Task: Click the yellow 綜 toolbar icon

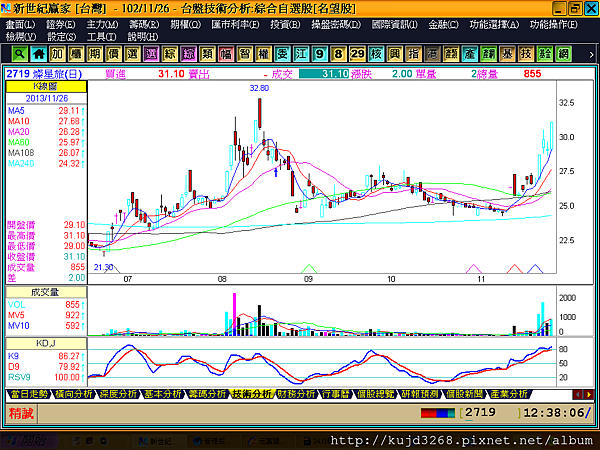Action: pyautogui.click(x=170, y=54)
